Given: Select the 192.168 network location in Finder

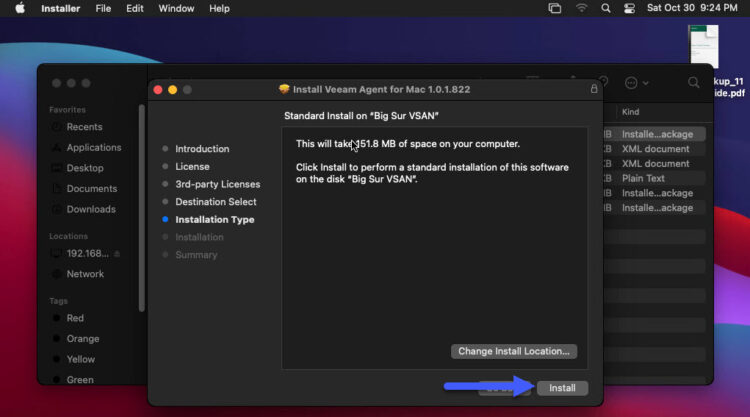Looking at the screenshot, I should 88,253.
